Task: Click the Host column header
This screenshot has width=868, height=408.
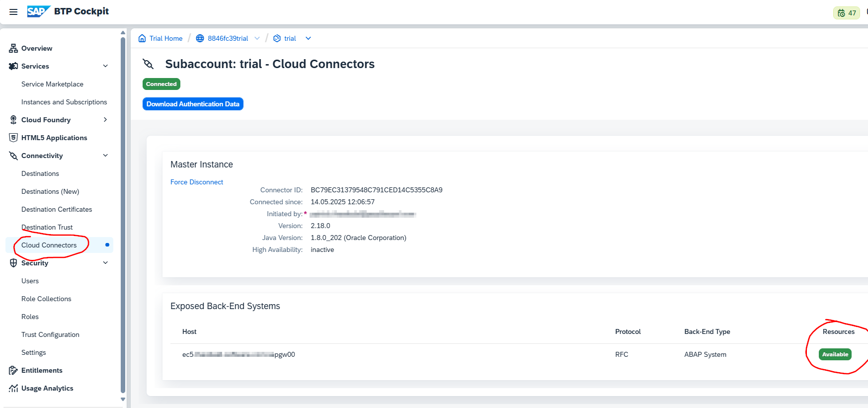Action: pyautogui.click(x=189, y=331)
